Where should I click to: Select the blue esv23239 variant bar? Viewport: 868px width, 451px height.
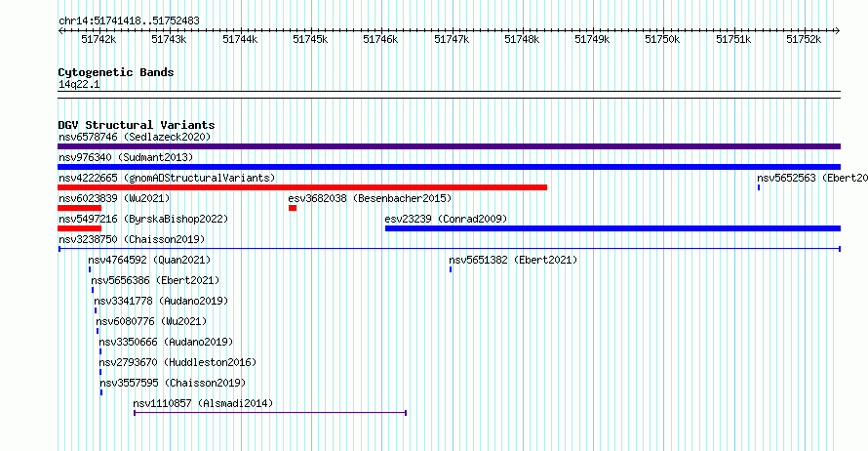pyautogui.click(x=612, y=228)
